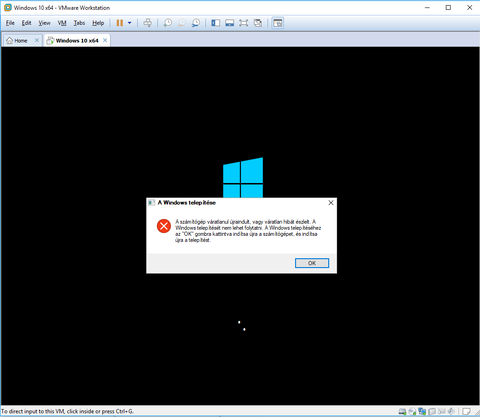The image size is (480, 417).
Task: Click the USB controller status icon
Action: point(432,411)
